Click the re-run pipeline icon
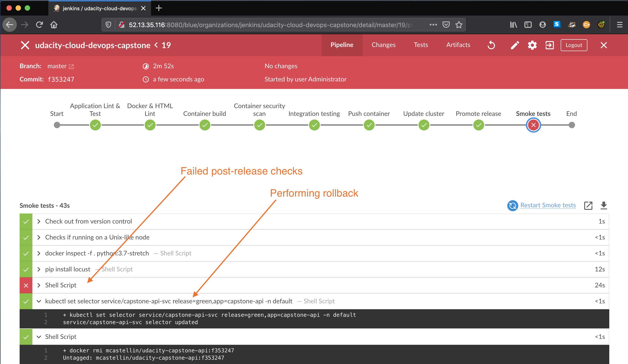The width and height of the screenshot is (628, 364). pos(491,45)
